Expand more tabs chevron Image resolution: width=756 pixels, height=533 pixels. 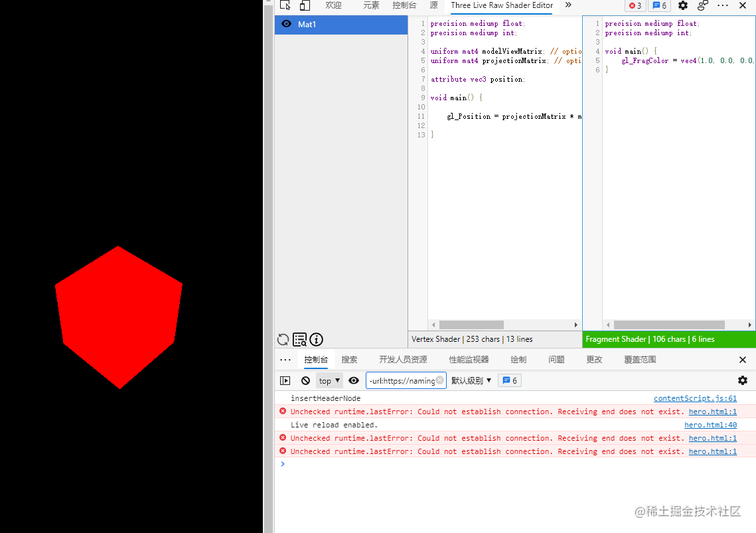pos(568,5)
